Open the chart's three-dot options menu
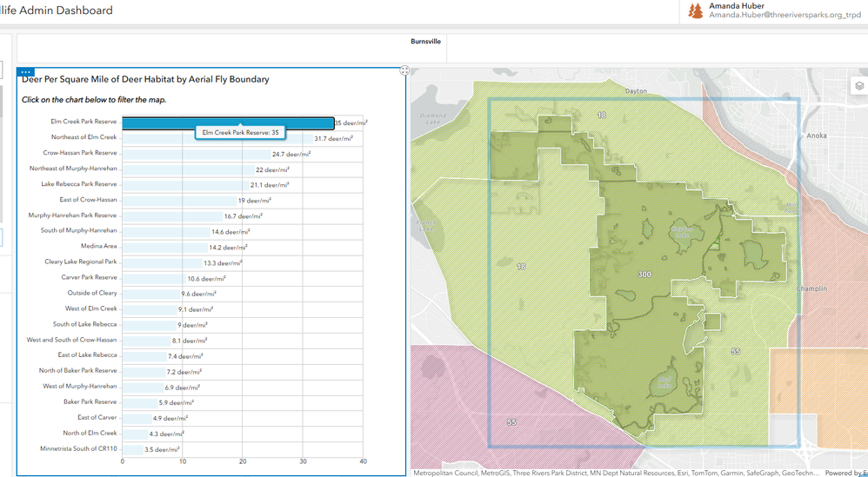The height and width of the screenshot is (477, 868). 25,72
